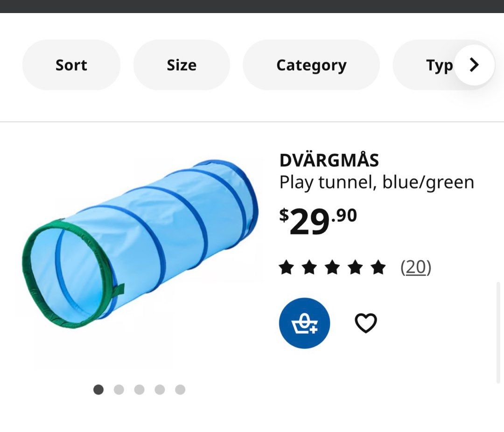Click the dark header bar at top

coord(252,6)
